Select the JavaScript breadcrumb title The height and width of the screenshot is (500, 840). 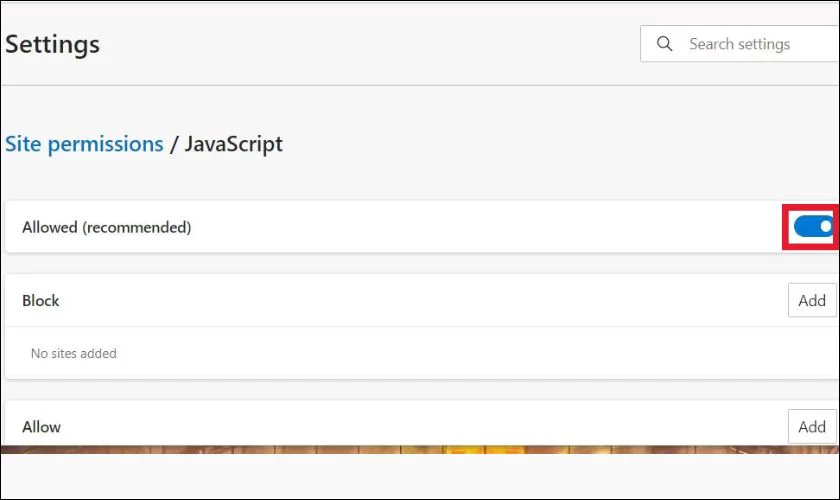(x=234, y=144)
